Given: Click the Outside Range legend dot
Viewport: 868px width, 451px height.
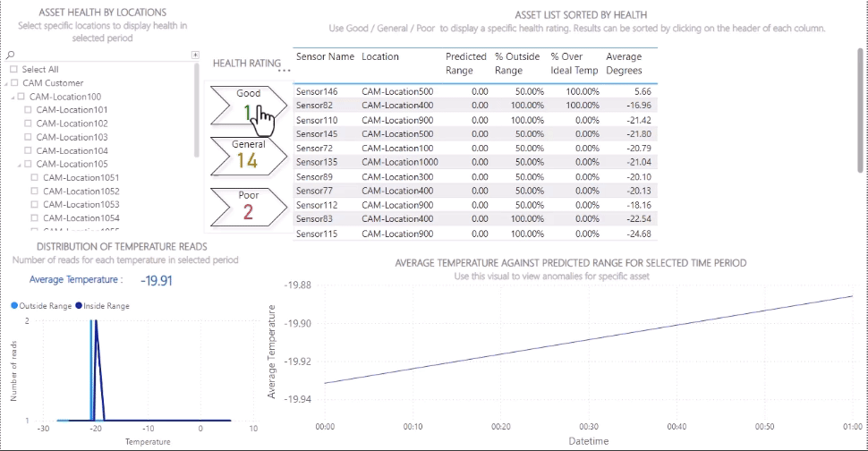Looking at the screenshot, I should coord(13,306).
